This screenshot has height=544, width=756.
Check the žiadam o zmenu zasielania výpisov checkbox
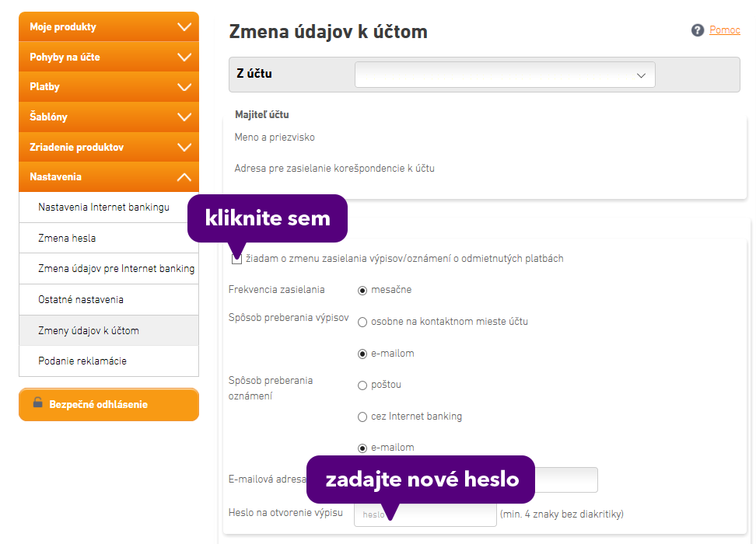click(x=236, y=259)
